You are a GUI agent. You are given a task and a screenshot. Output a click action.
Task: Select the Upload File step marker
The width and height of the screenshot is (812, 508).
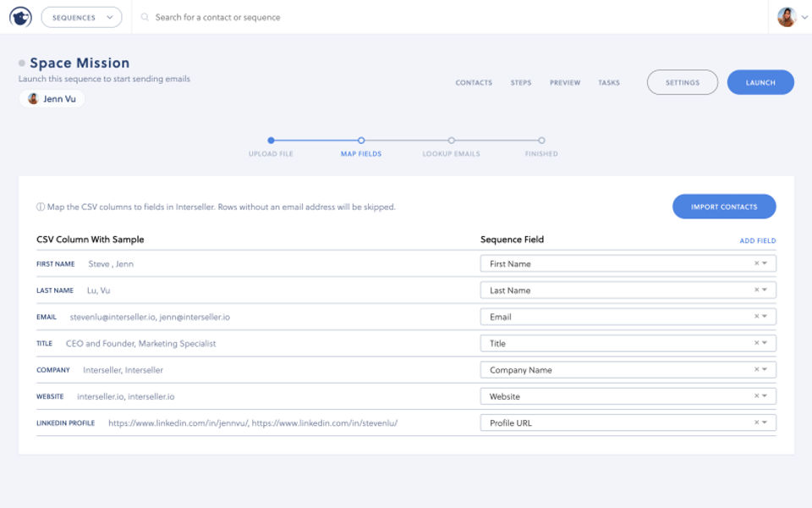click(x=271, y=140)
